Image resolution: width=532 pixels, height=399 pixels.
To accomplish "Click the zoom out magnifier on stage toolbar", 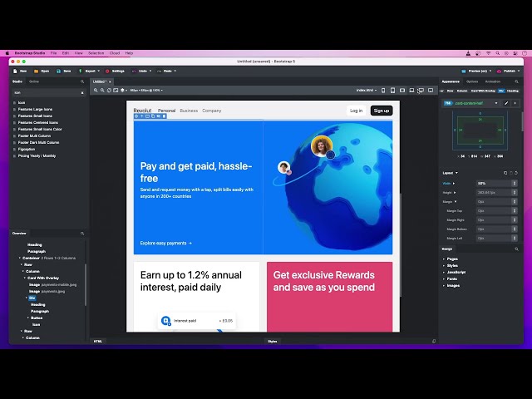I will [x=102, y=91].
